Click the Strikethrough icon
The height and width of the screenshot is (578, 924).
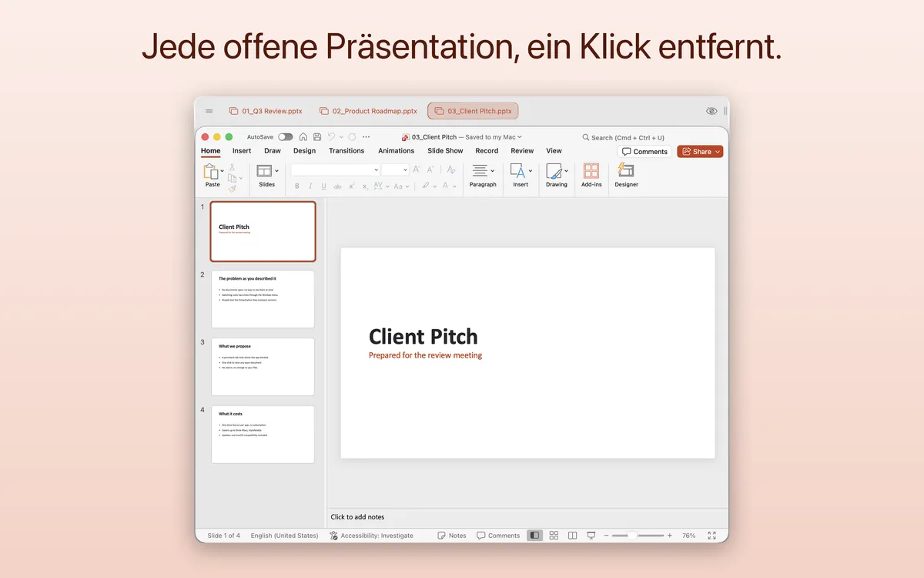coord(337,186)
